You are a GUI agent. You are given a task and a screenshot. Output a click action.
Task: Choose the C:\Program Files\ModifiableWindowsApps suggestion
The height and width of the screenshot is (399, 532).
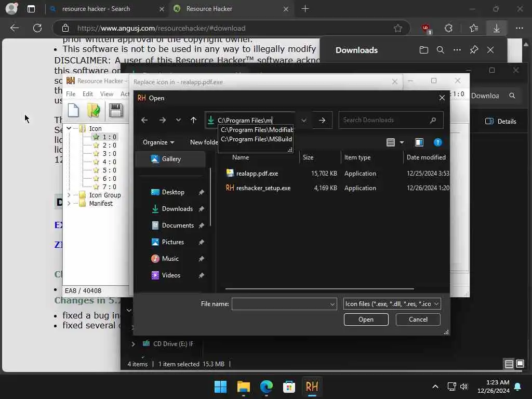[x=257, y=129]
